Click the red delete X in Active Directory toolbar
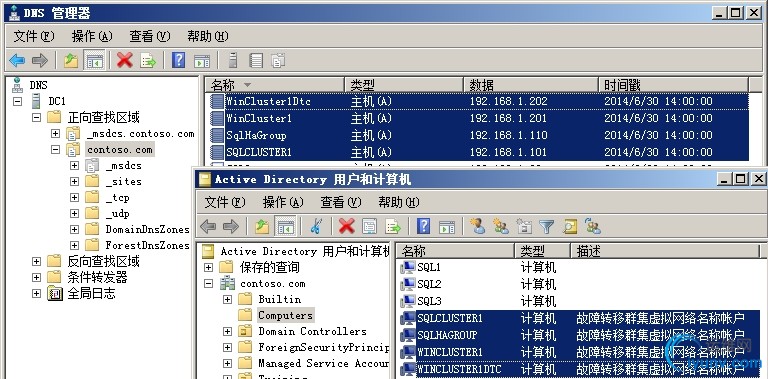This screenshot has height=379, width=768. [347, 226]
